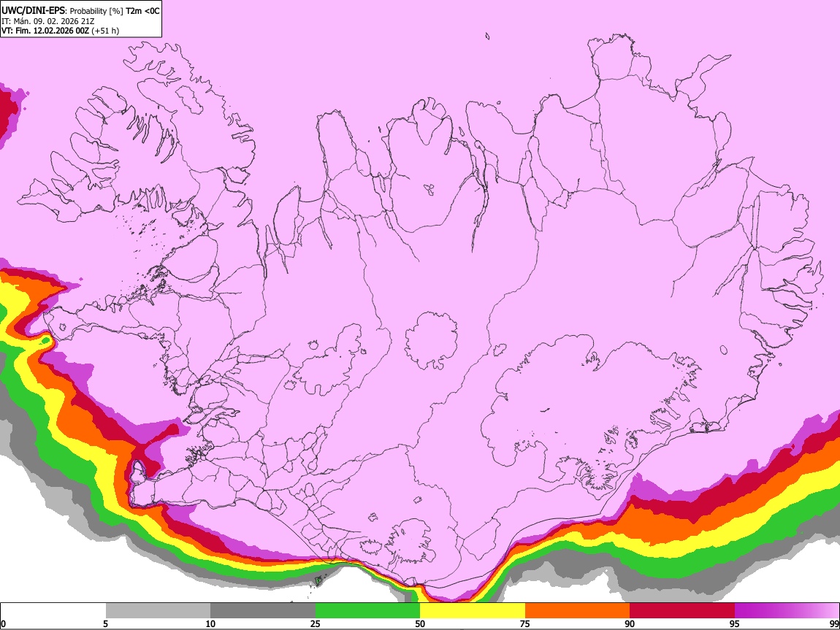Click the legend value label '50'
840x630 pixels.
pos(420,623)
